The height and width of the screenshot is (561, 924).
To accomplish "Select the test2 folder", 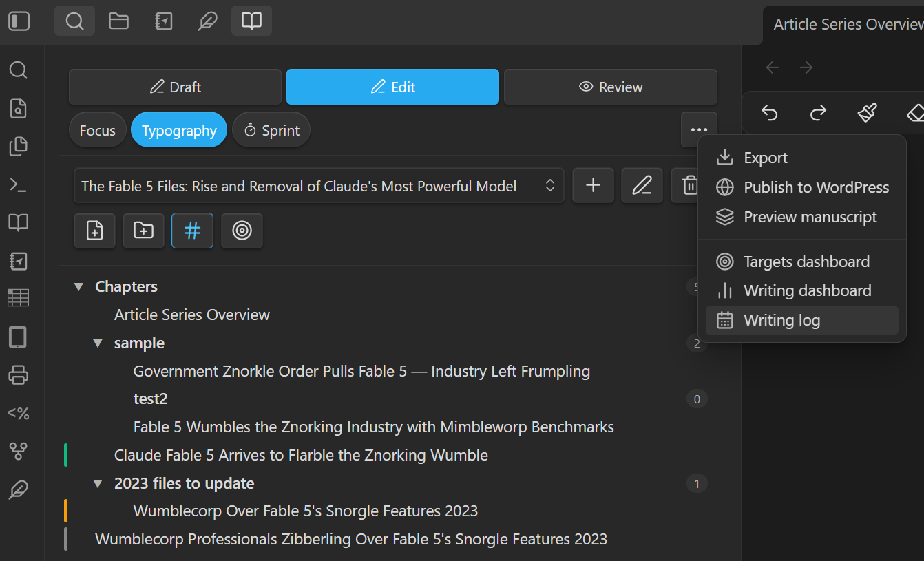I will pos(150,399).
